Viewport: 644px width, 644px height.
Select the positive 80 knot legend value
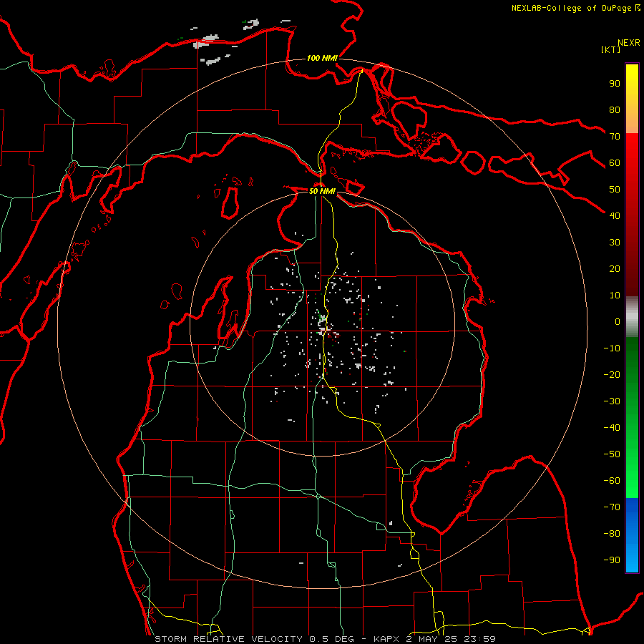pyautogui.click(x=615, y=110)
